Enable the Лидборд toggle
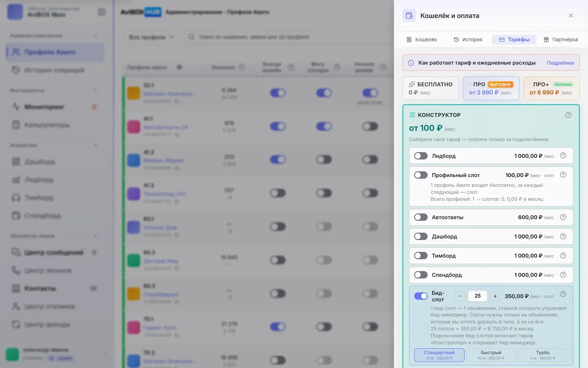The width and height of the screenshot is (588, 368). [x=421, y=156]
